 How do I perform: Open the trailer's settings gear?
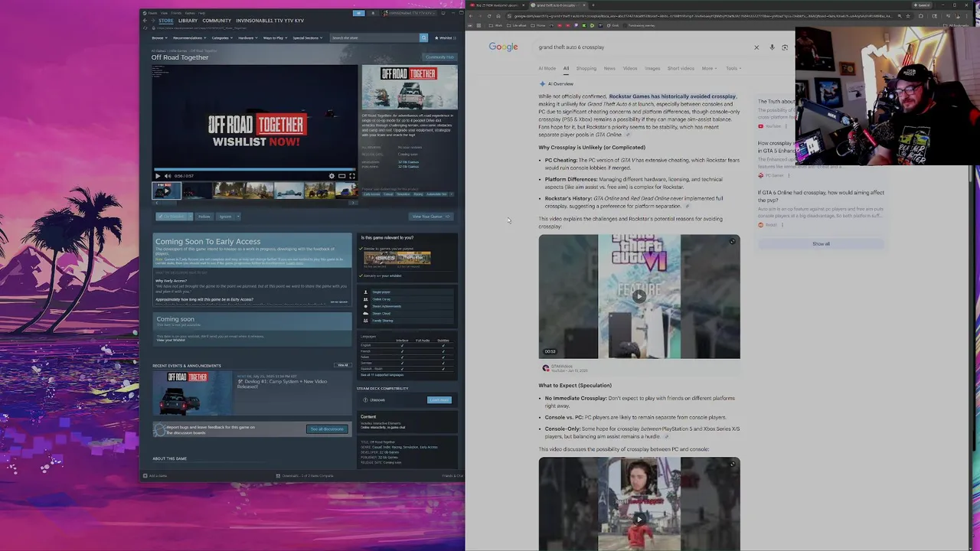(x=332, y=176)
